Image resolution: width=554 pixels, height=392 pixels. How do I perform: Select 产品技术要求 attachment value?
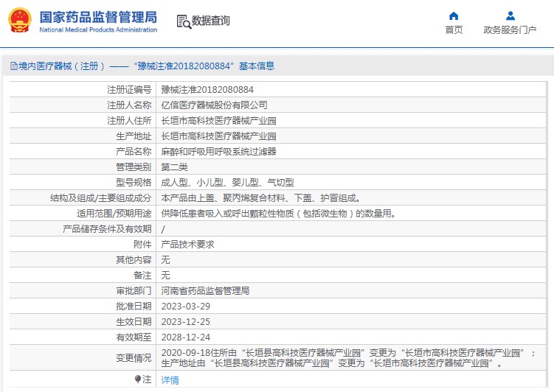click(187, 245)
